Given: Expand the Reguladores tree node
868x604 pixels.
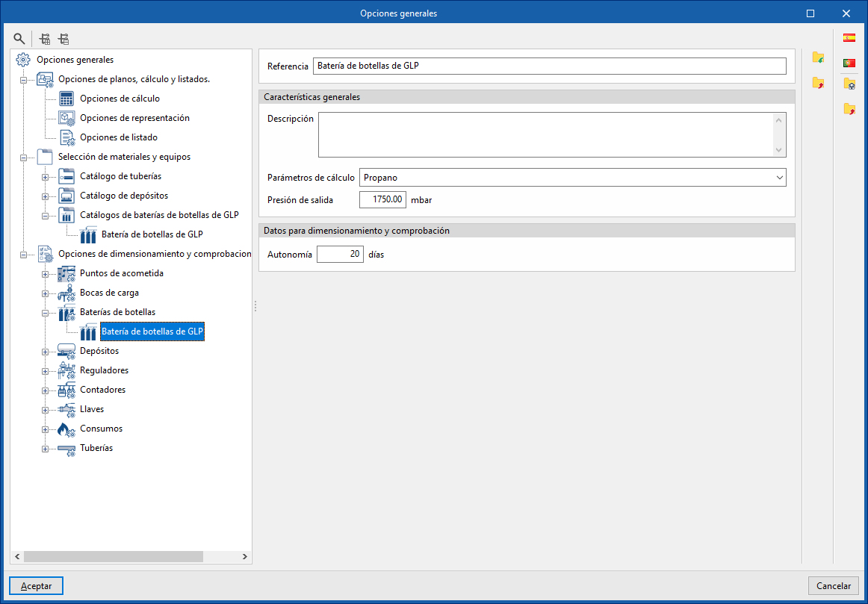Looking at the screenshot, I should (46, 370).
